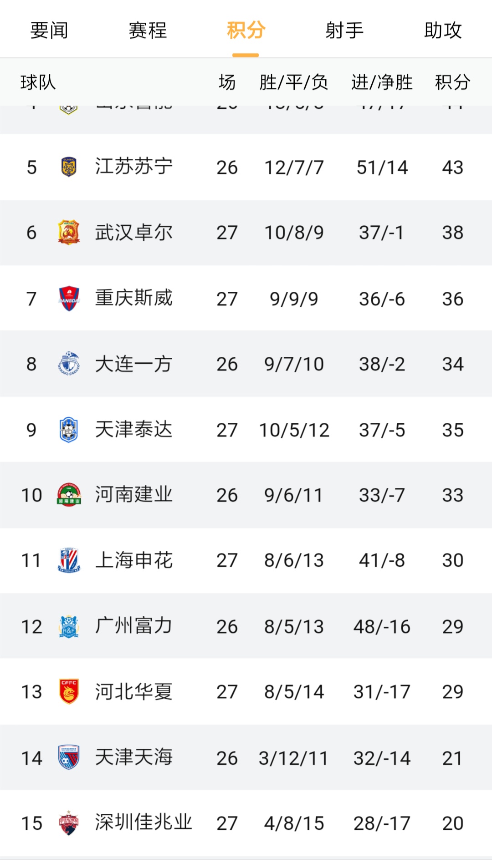Click the 球队 column header

point(37,82)
